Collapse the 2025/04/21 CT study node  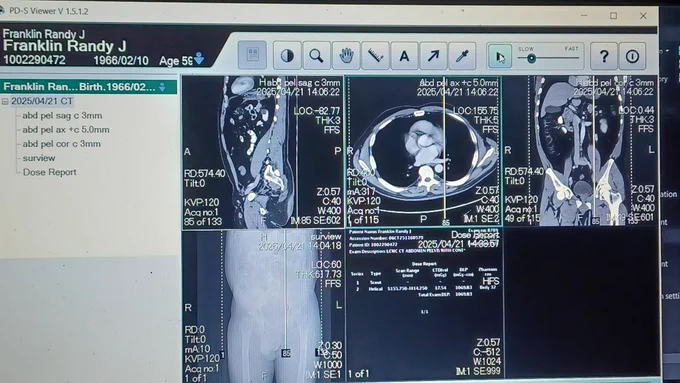(5, 101)
